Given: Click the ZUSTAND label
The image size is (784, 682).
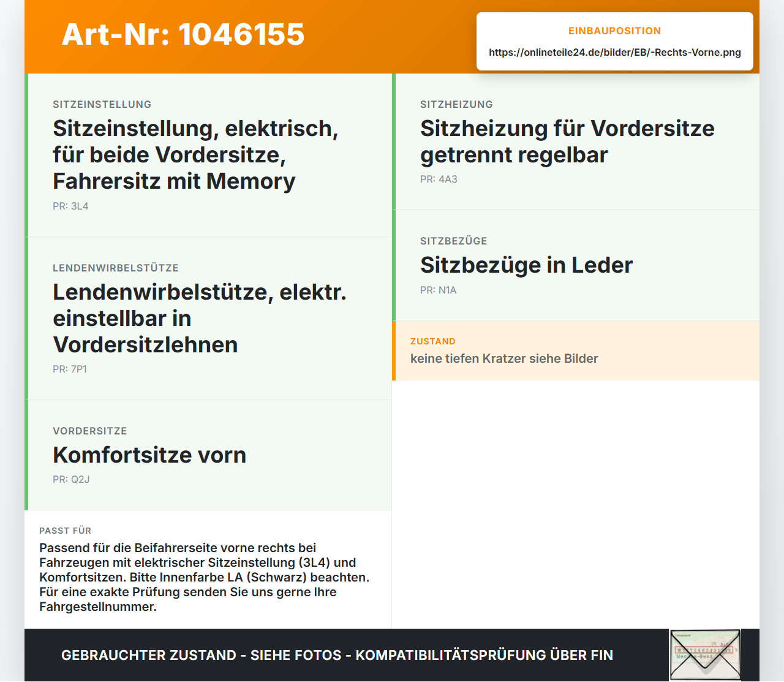Looking at the screenshot, I should [x=433, y=342].
